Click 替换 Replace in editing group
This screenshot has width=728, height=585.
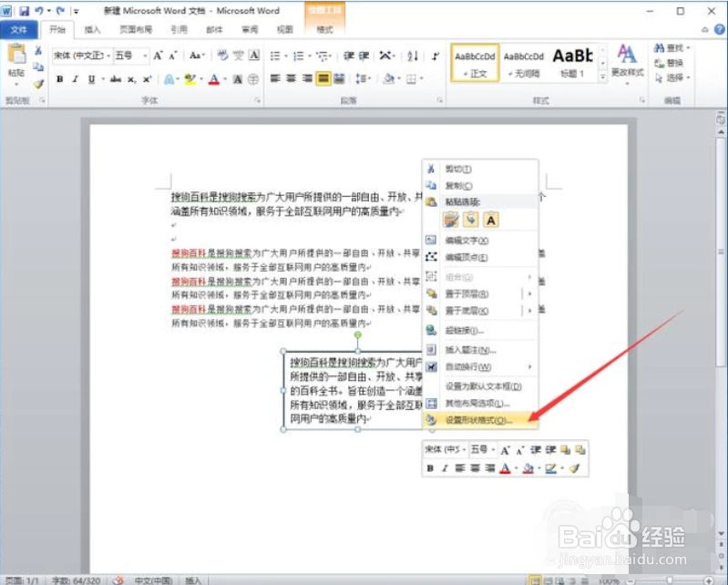[669, 63]
